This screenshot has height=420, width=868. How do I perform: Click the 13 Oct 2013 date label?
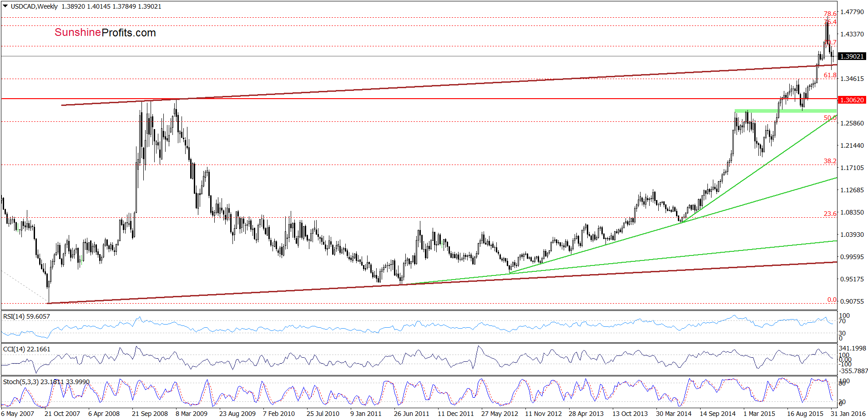tap(630, 414)
